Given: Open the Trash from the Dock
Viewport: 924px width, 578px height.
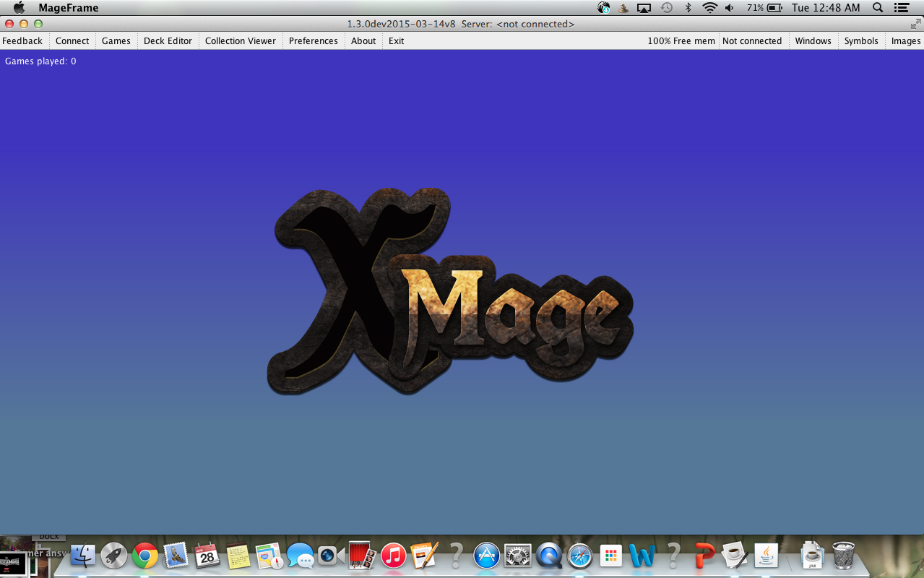Looking at the screenshot, I should (x=844, y=556).
